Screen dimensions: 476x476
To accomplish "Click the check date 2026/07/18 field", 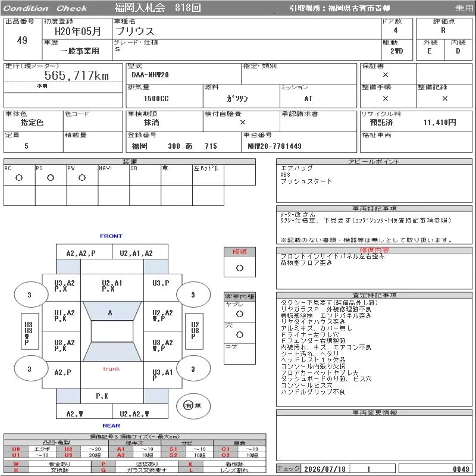I will (325, 469).
